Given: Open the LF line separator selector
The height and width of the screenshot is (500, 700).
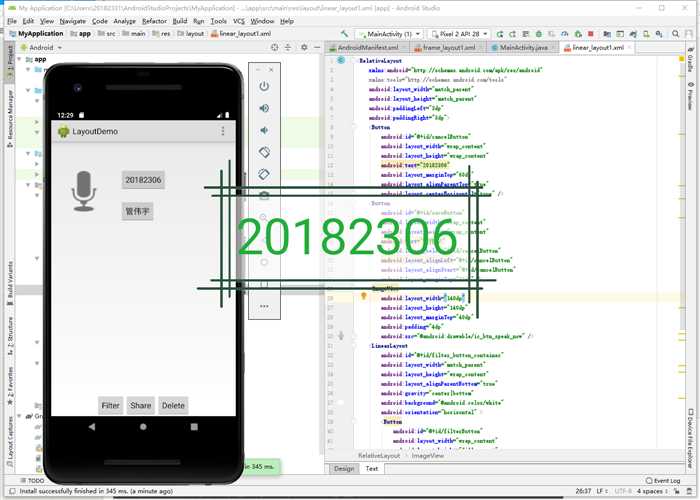Looking at the screenshot, I should point(602,491).
